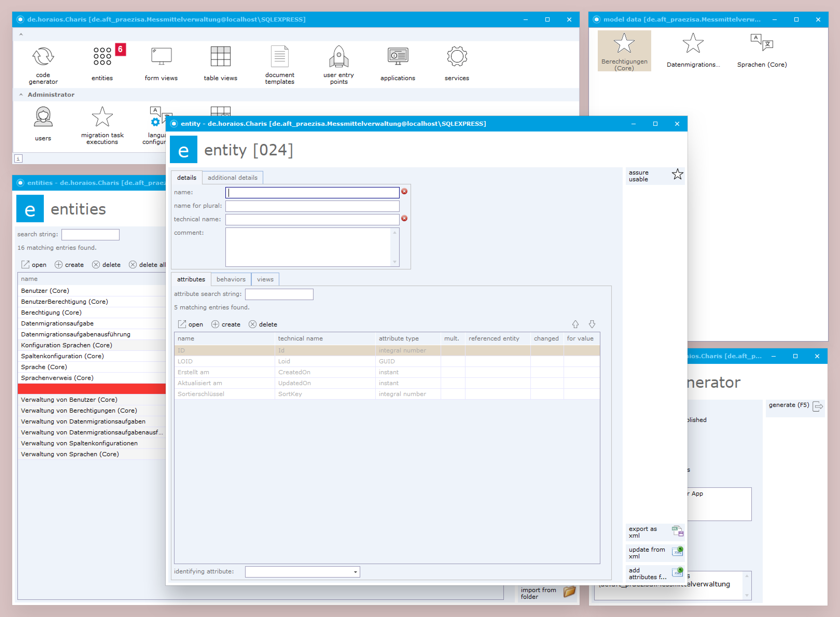Click add attributes f... button
The width and height of the screenshot is (840, 617).
click(x=655, y=573)
